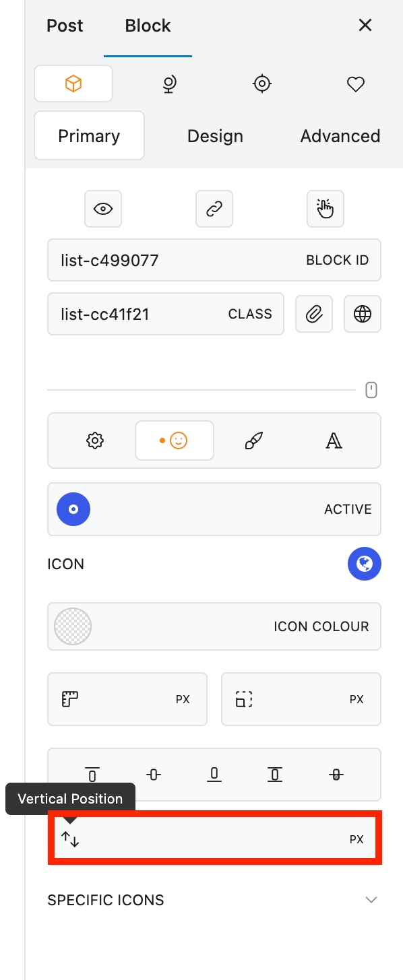Toggle the eye visibility button
The image size is (403, 980).
click(103, 209)
